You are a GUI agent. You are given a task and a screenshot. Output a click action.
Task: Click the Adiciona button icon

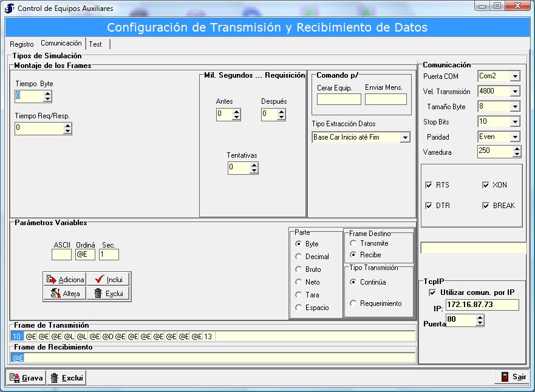(52, 280)
